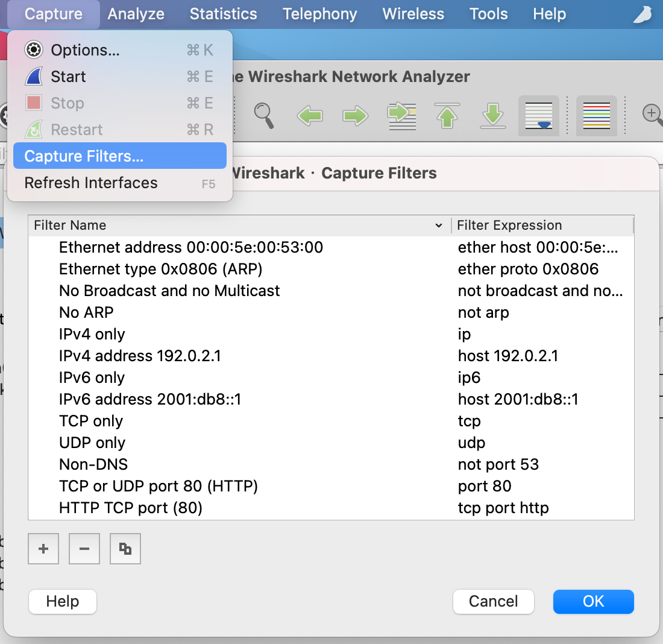Select the Ethernet address 00:00:5e:00:53:00 filter
The image size is (663, 644).
pos(190,247)
